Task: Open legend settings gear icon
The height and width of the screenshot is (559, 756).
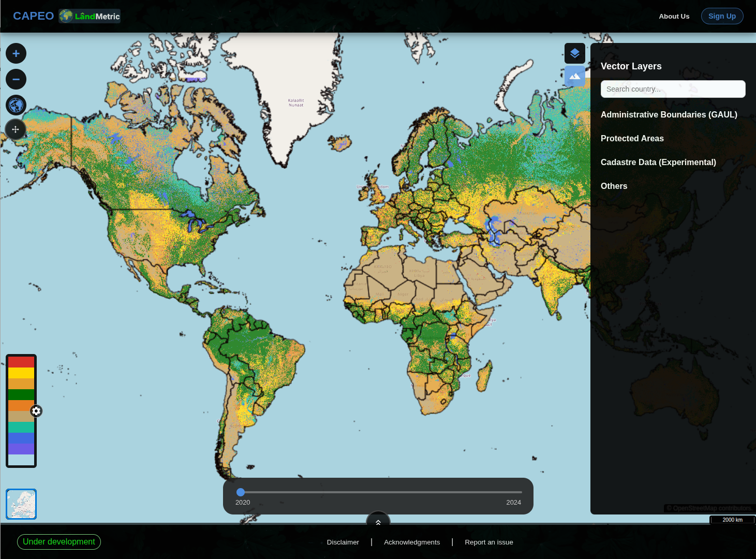Action: 36,411
